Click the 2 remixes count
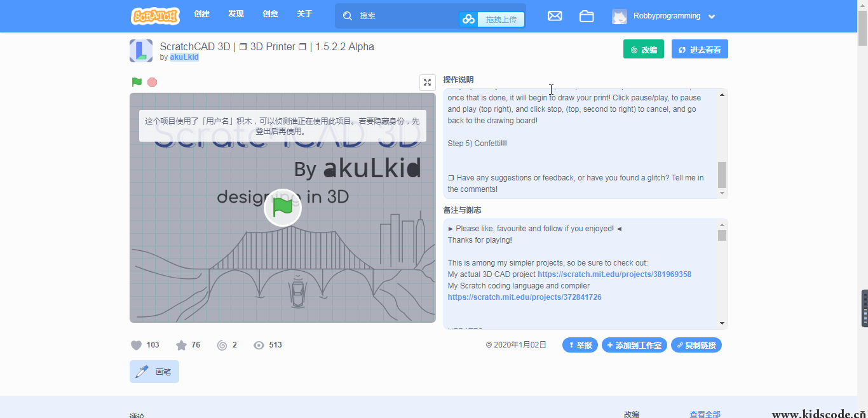The height and width of the screenshot is (418, 868). 234,345
